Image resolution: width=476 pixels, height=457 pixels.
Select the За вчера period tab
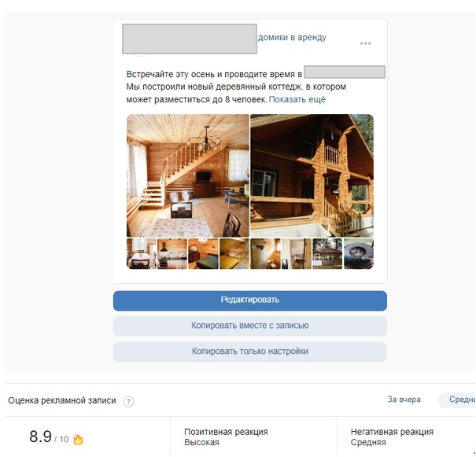coord(404,400)
